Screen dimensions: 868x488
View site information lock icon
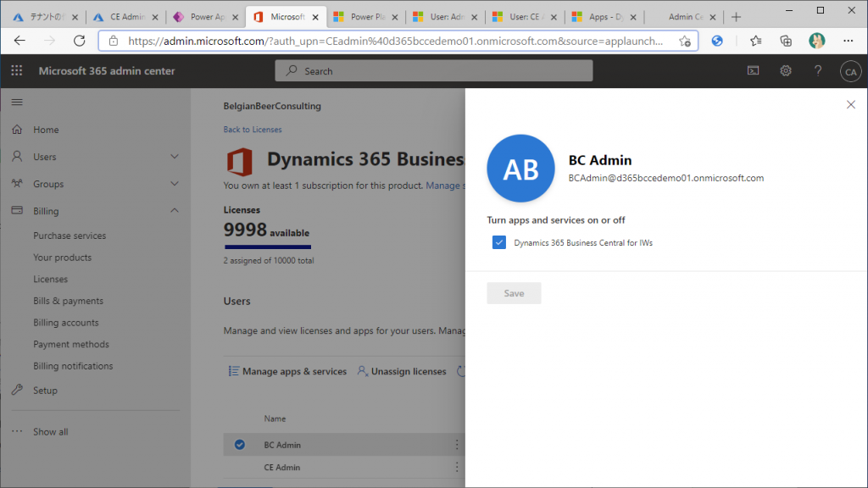114,41
